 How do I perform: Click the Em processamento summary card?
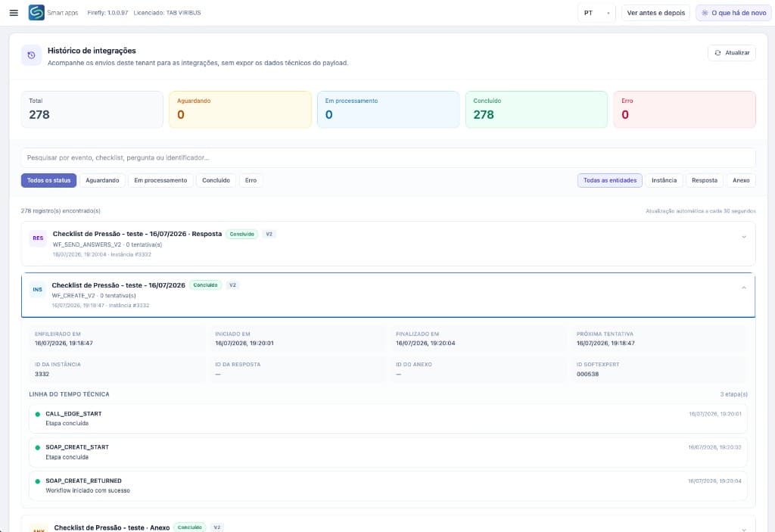click(388, 109)
